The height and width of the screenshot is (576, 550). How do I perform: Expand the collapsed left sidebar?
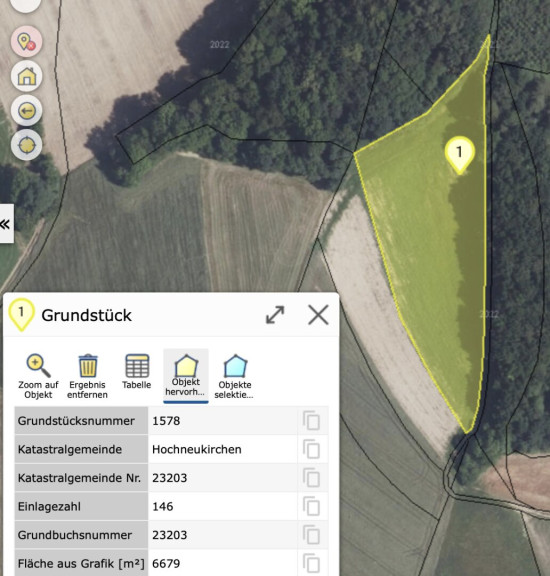(6, 223)
